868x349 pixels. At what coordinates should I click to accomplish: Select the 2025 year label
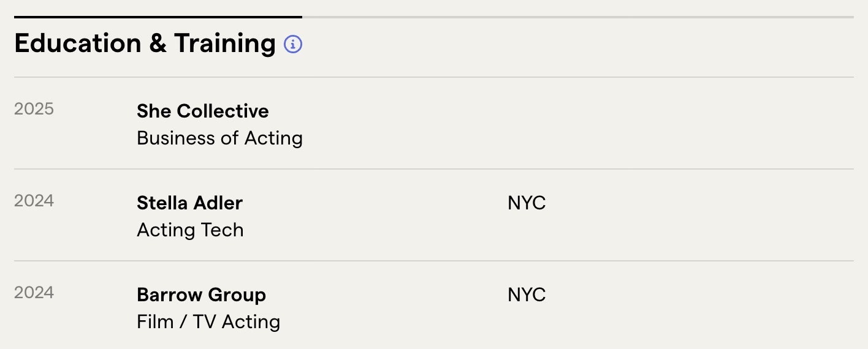tap(34, 109)
